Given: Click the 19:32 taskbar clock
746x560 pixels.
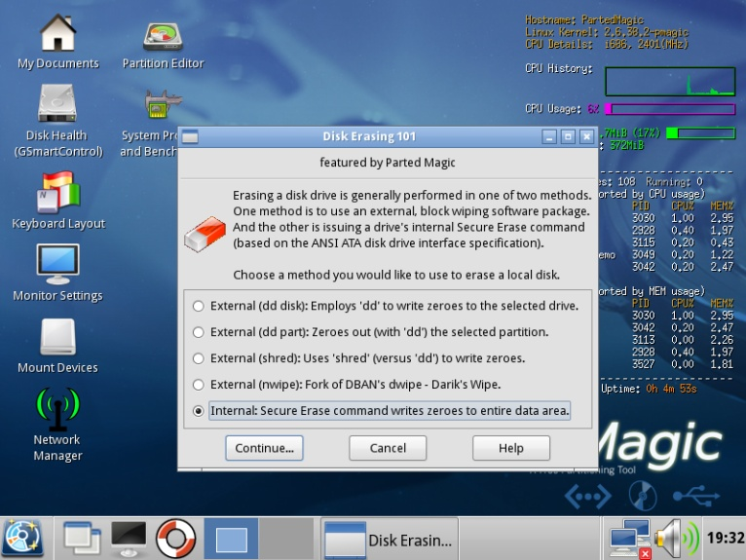Looking at the screenshot, I should pyautogui.click(x=726, y=539).
